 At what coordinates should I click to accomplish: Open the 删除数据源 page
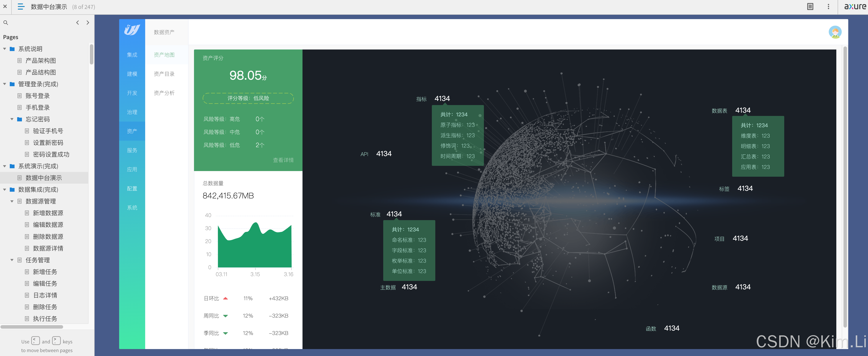pyautogui.click(x=48, y=237)
